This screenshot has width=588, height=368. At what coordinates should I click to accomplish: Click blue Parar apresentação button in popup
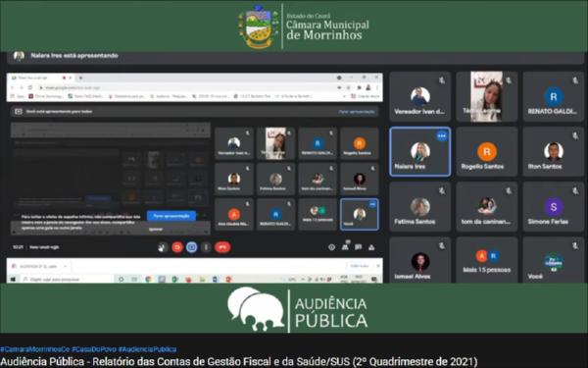[x=171, y=216]
